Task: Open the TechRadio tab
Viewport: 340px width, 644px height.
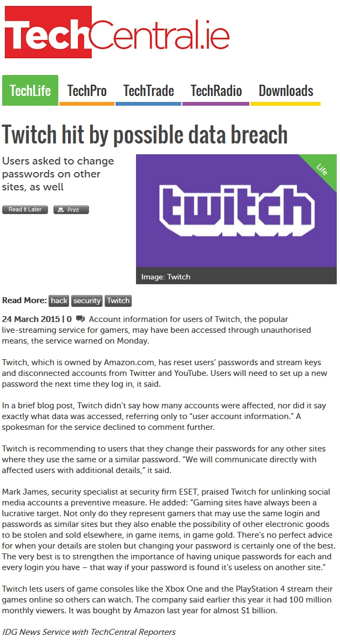Action: 216,91
